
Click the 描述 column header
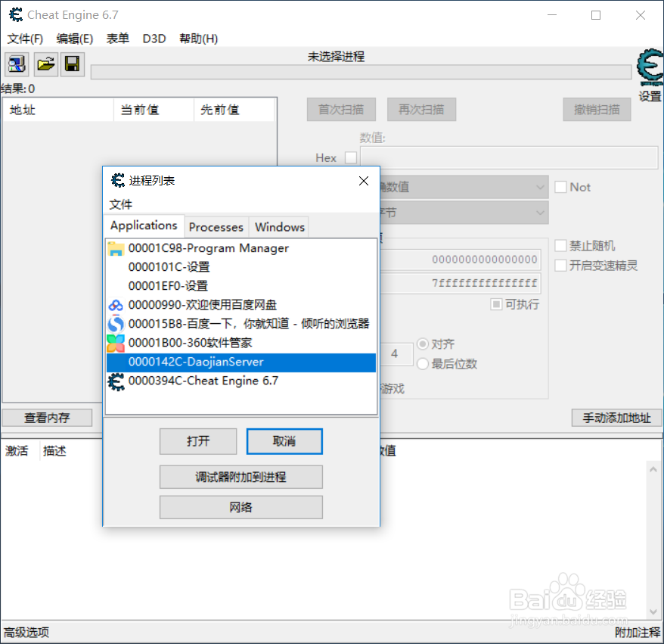pos(54,451)
